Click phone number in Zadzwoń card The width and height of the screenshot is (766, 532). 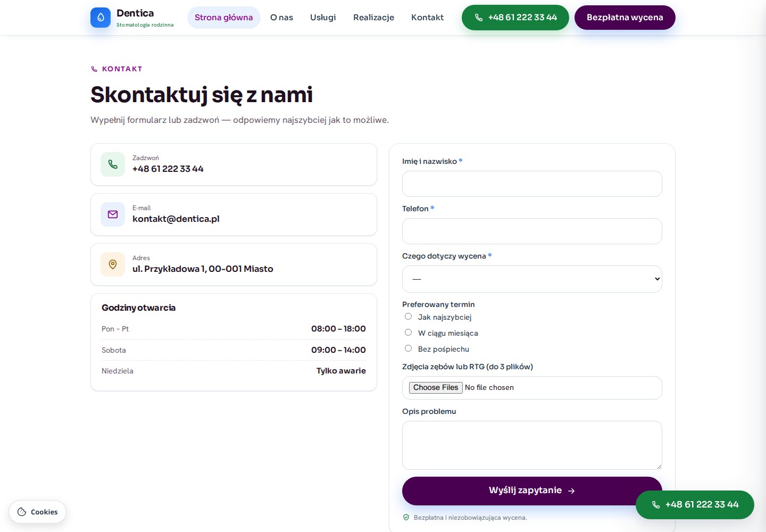168,169
